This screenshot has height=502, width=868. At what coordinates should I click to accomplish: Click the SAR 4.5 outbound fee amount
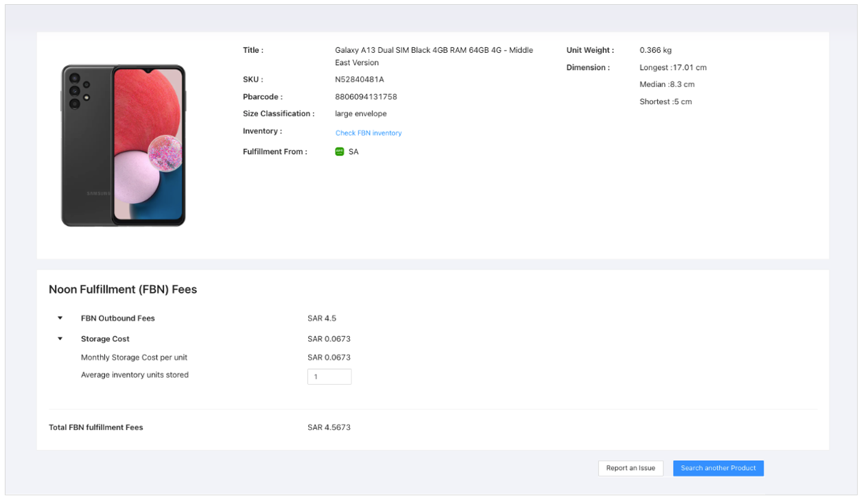click(x=322, y=318)
